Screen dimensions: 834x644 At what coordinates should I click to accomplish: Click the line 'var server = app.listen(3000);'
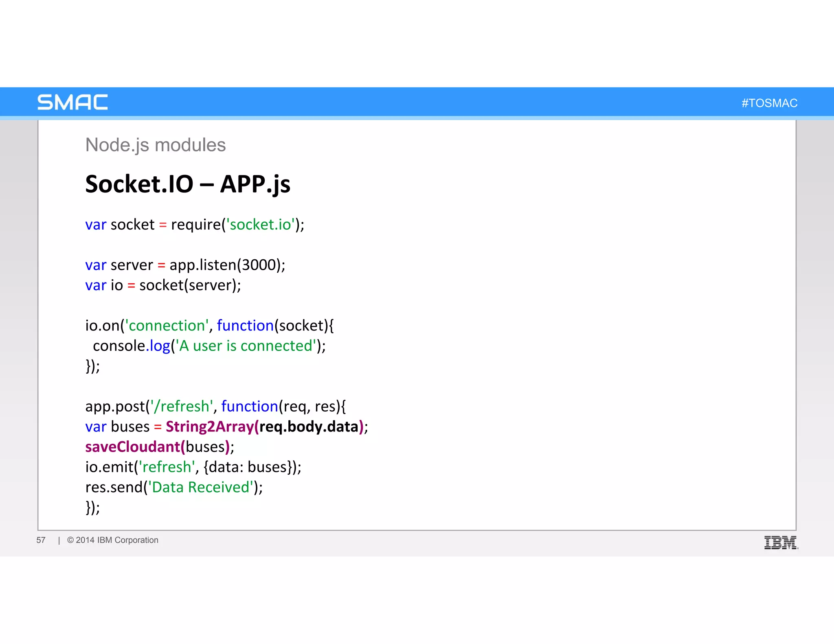coord(185,265)
